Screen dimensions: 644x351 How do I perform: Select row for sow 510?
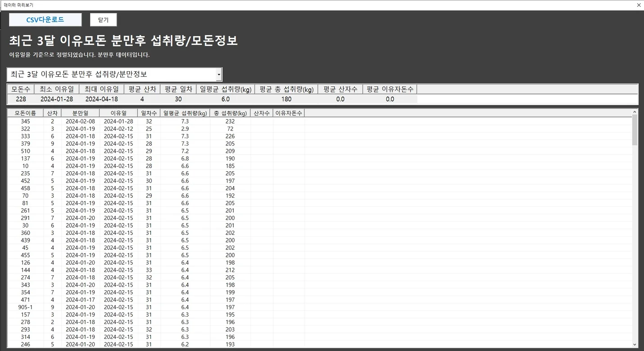click(319, 151)
